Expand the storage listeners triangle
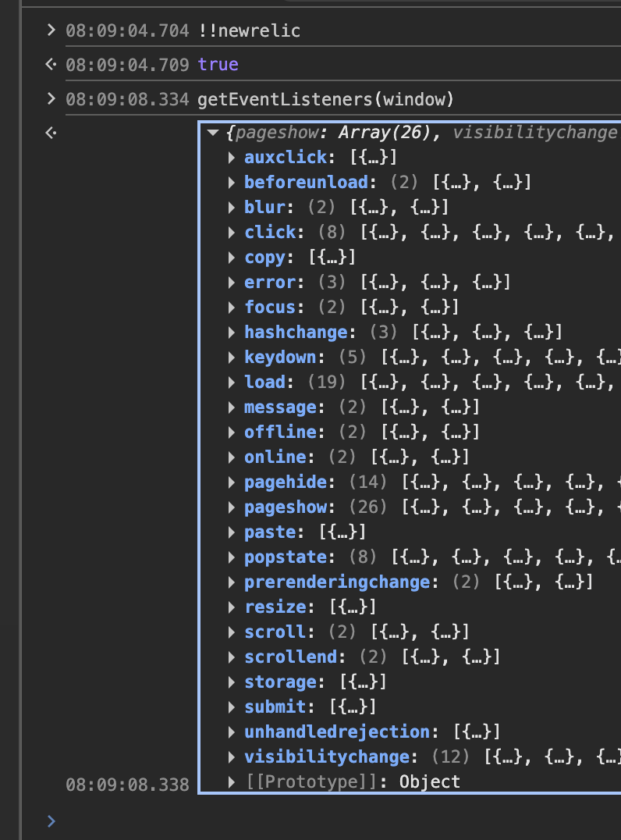 pyautogui.click(x=231, y=682)
